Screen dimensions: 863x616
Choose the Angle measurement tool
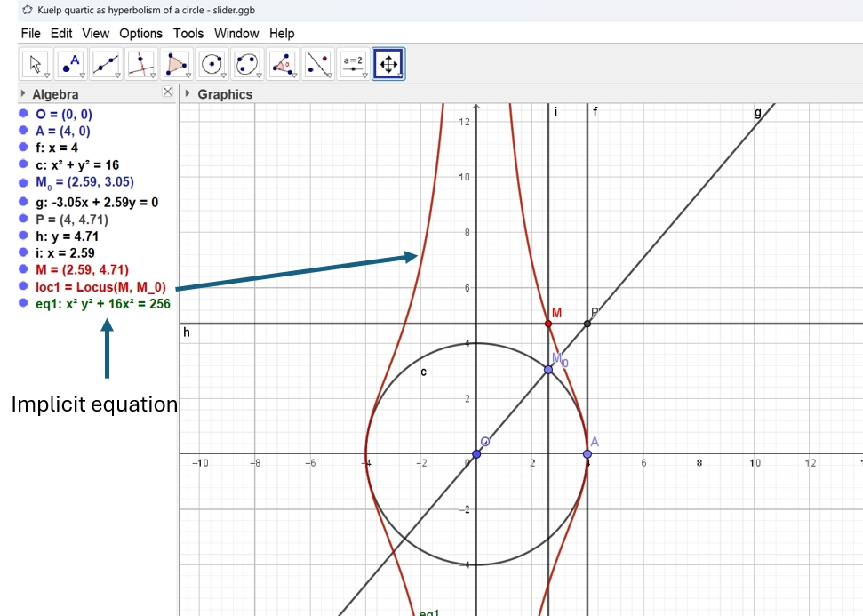pyautogui.click(x=283, y=64)
